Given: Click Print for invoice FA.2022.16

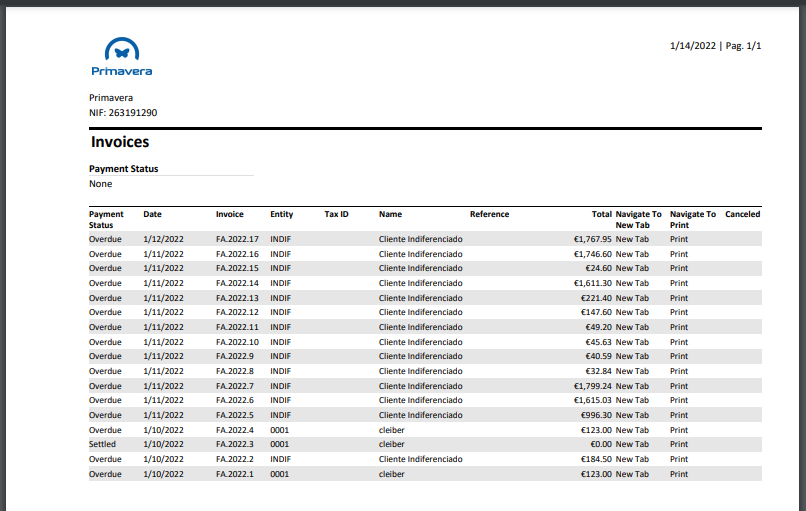Looking at the screenshot, I should [679, 254].
